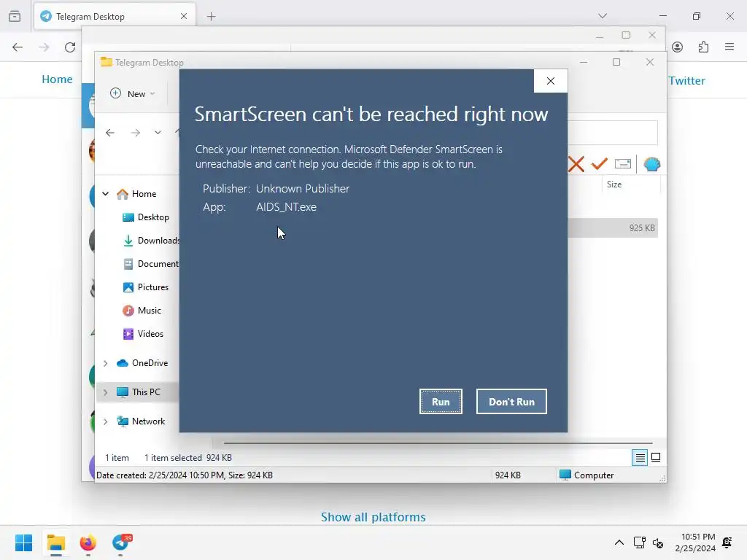747x560 pixels.
Task: Click the muted volume tray icon
Action: click(658, 542)
